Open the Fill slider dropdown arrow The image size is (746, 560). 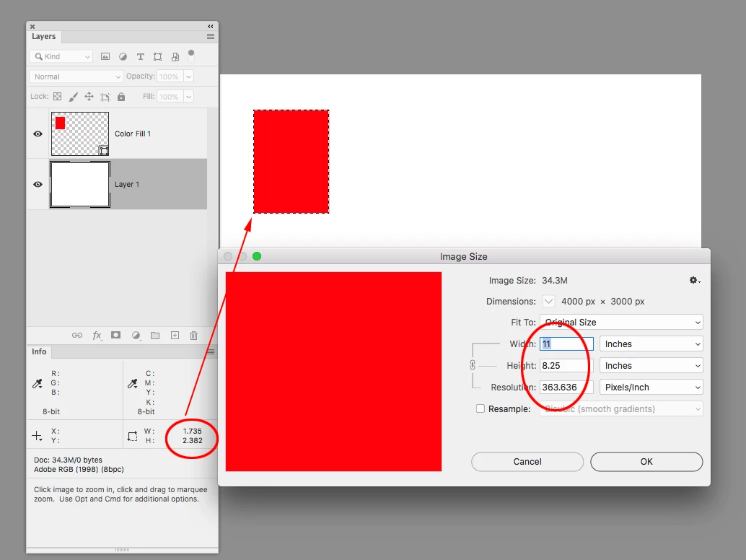(x=189, y=97)
